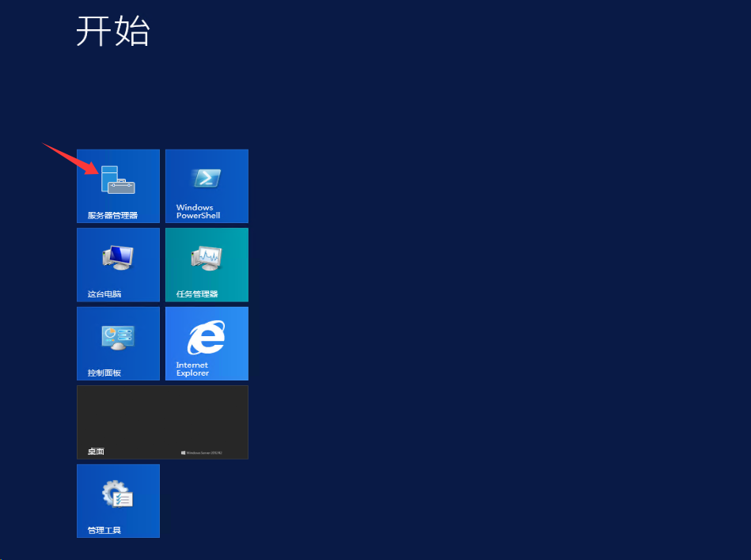Open 这台电脑 computer monitor icon
The width and height of the screenshot is (751, 560).
pos(118,255)
